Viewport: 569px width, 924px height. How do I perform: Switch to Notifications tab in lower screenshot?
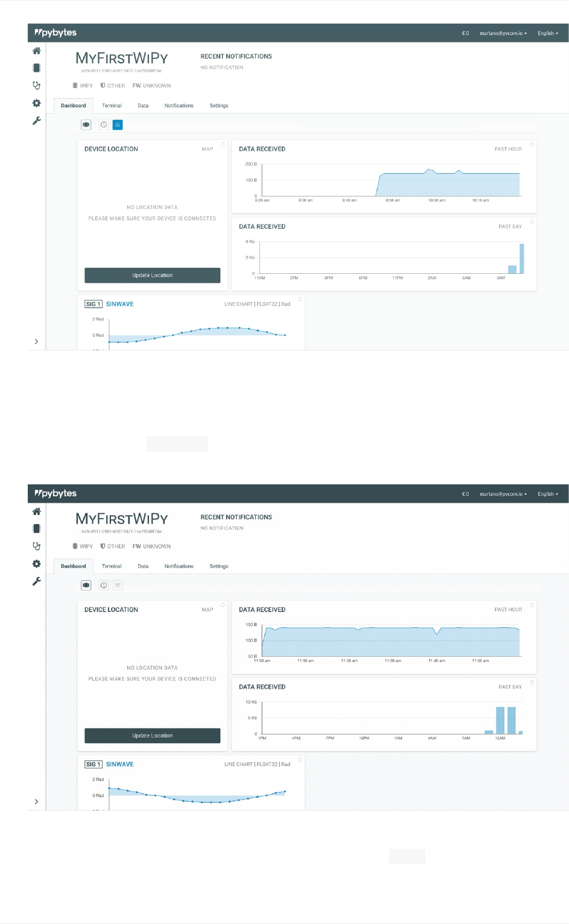179,566
